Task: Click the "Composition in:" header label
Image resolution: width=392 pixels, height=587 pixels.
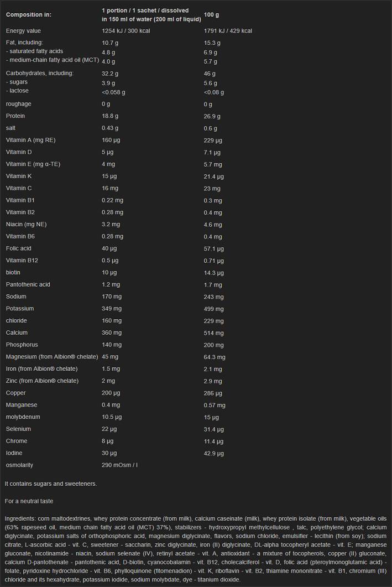Action: click(29, 14)
